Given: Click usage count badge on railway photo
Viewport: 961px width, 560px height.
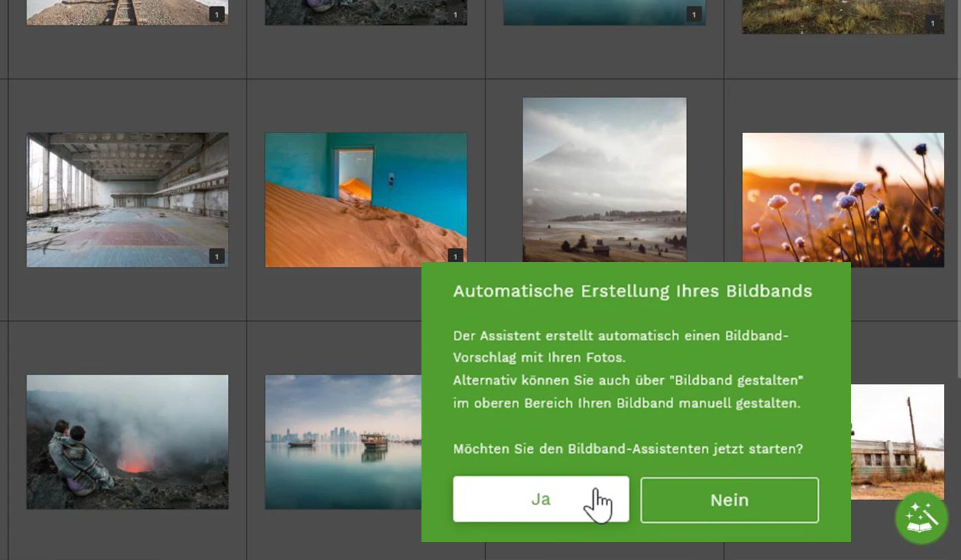Looking at the screenshot, I should [x=217, y=14].
